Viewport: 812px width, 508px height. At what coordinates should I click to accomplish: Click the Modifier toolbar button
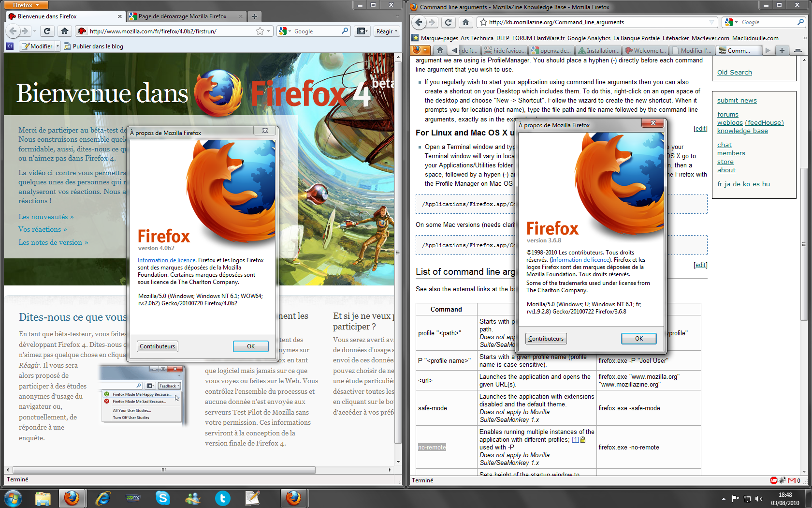coord(37,46)
